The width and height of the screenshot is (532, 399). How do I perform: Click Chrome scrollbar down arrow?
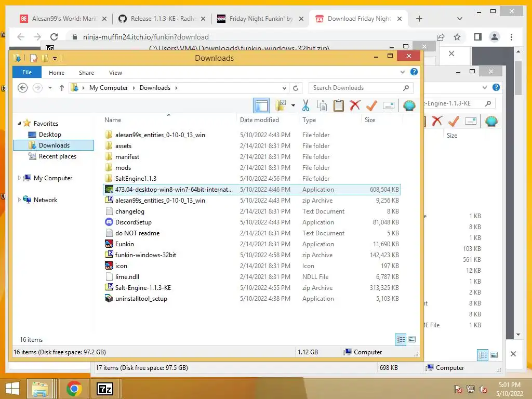pos(518,335)
